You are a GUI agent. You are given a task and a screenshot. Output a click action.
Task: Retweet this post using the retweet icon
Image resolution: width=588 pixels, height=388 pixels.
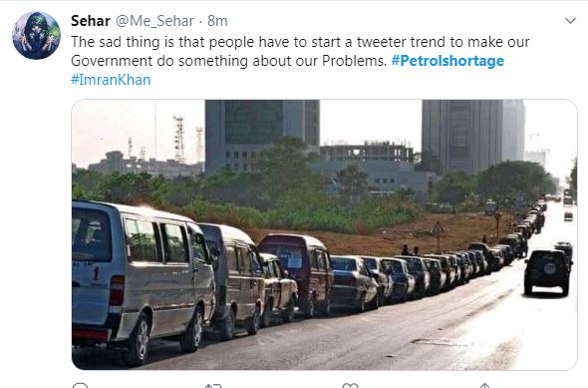213,385
